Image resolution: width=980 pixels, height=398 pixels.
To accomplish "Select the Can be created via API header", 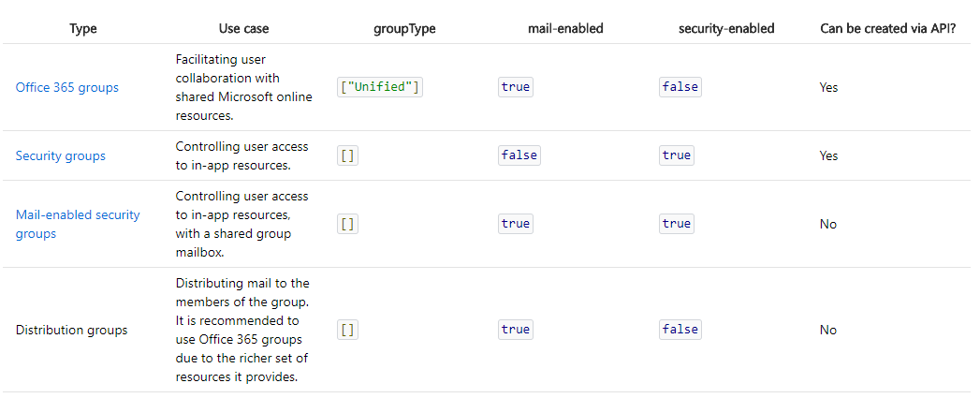I will pos(888,28).
